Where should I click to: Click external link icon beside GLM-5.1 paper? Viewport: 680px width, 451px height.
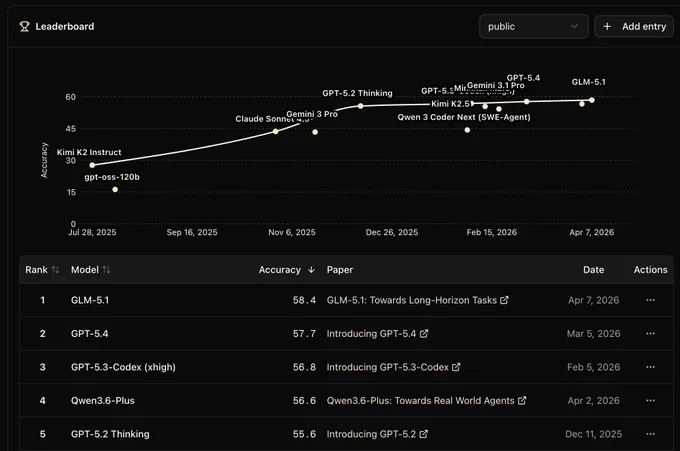504,300
